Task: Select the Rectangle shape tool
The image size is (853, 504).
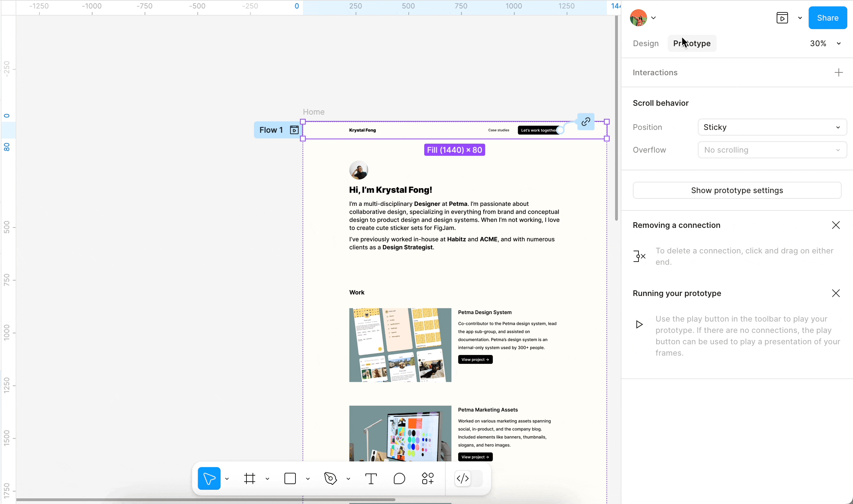Action: (x=290, y=478)
